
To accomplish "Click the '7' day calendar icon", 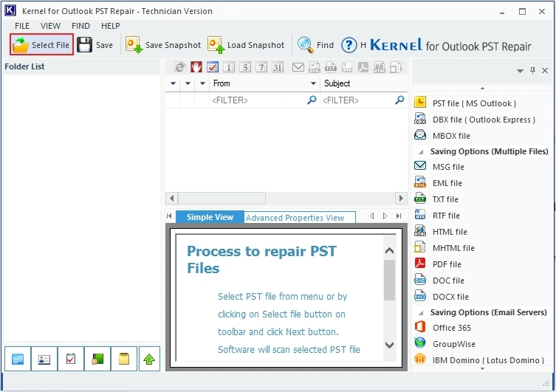I will point(261,67).
